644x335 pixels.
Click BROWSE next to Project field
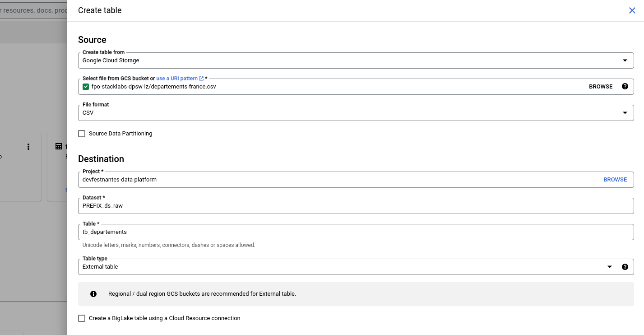[x=615, y=180]
